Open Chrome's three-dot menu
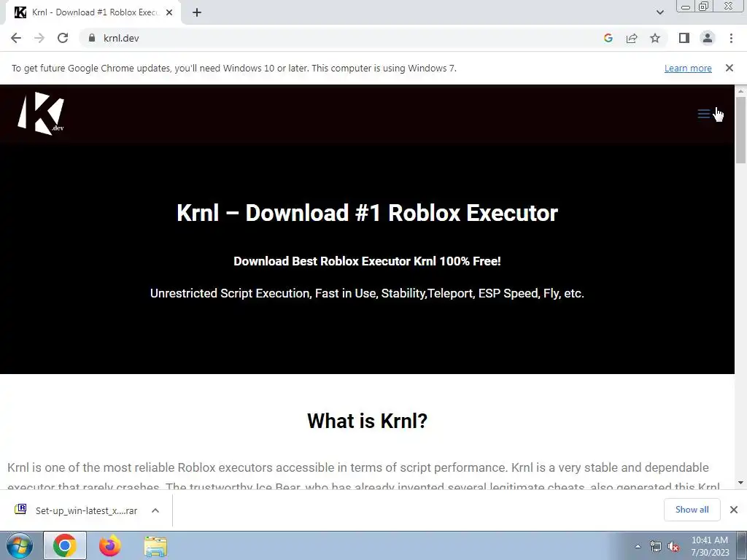Screen dimensions: 747x560 [731, 38]
